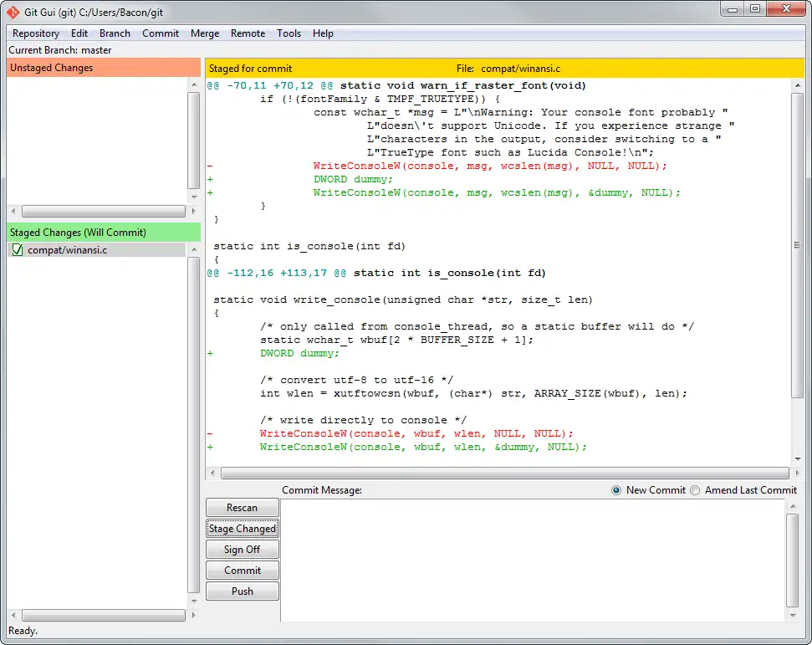Click the Sign Off button

[242, 550]
